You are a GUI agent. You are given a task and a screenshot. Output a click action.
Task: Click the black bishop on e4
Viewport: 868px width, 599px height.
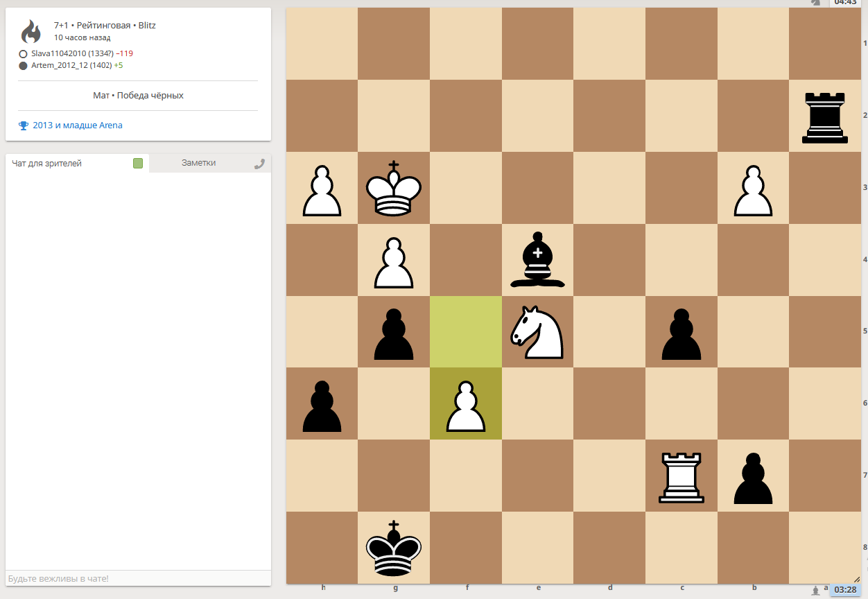pos(537,261)
